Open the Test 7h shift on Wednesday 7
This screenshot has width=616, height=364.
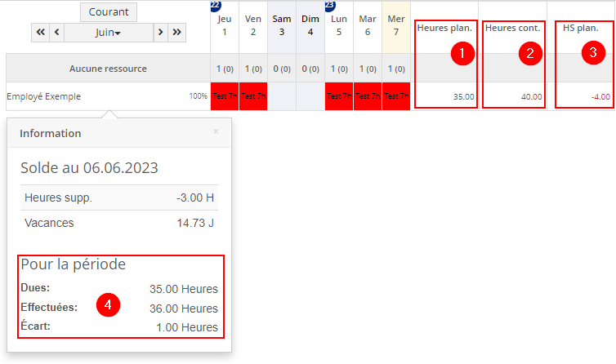396,96
